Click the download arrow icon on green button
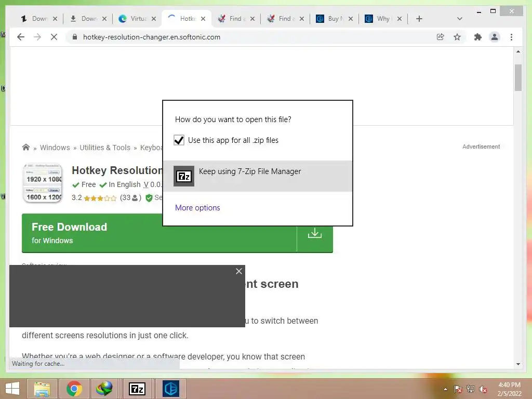 (315, 233)
